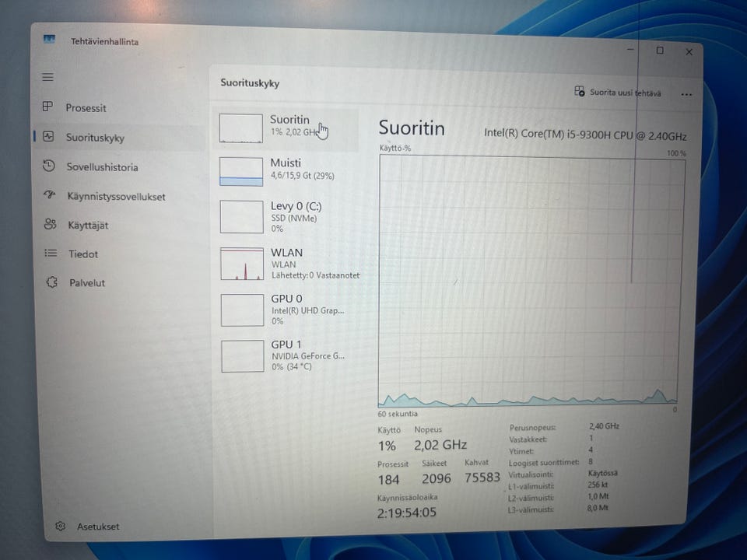Click the 184 processes value
Screen dimensions: 747x560
click(388, 480)
